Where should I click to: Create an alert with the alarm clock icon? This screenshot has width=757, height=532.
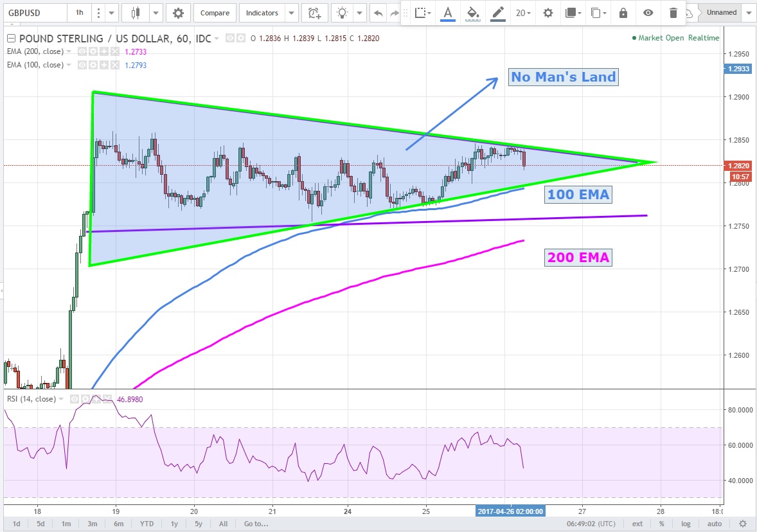314,13
